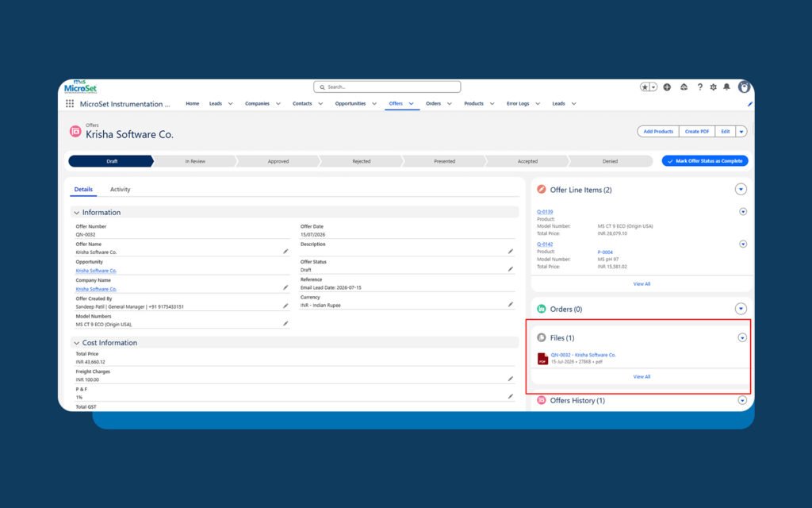Open the notifications bell

726,87
